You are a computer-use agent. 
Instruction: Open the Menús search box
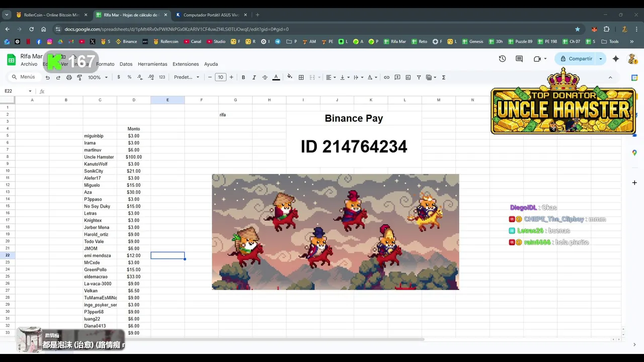(x=23, y=77)
